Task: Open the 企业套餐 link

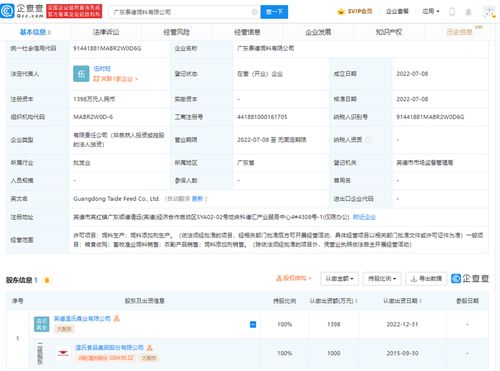Action: [x=397, y=12]
